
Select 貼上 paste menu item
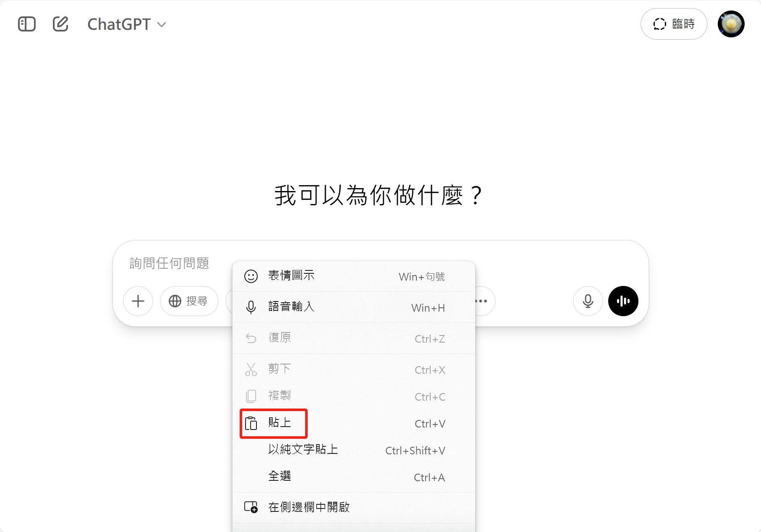[x=353, y=423]
